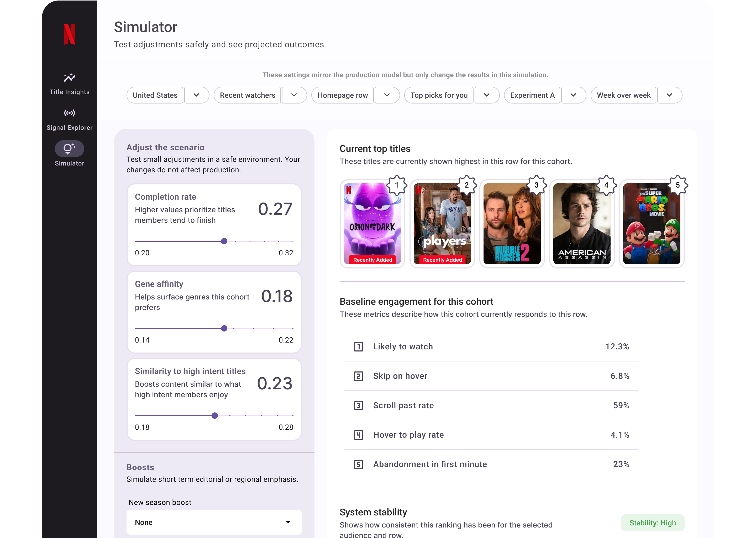This screenshot has width=756, height=538.
Task: Click the Homepage row filter pill
Action: click(x=343, y=95)
